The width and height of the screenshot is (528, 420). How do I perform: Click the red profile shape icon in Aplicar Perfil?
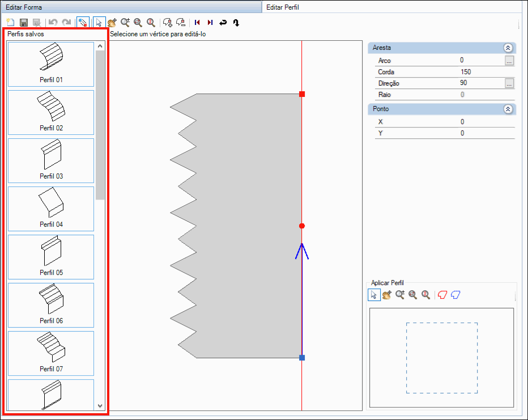pos(442,295)
